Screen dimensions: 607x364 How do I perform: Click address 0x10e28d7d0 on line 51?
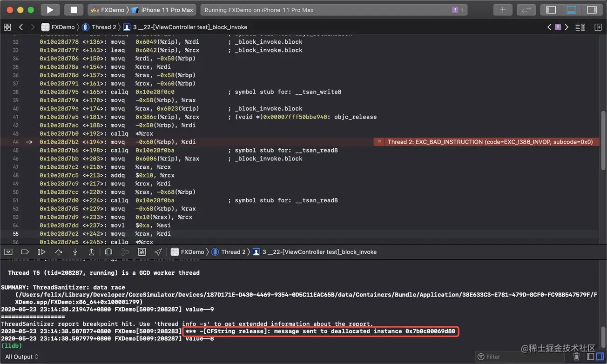[59, 200]
